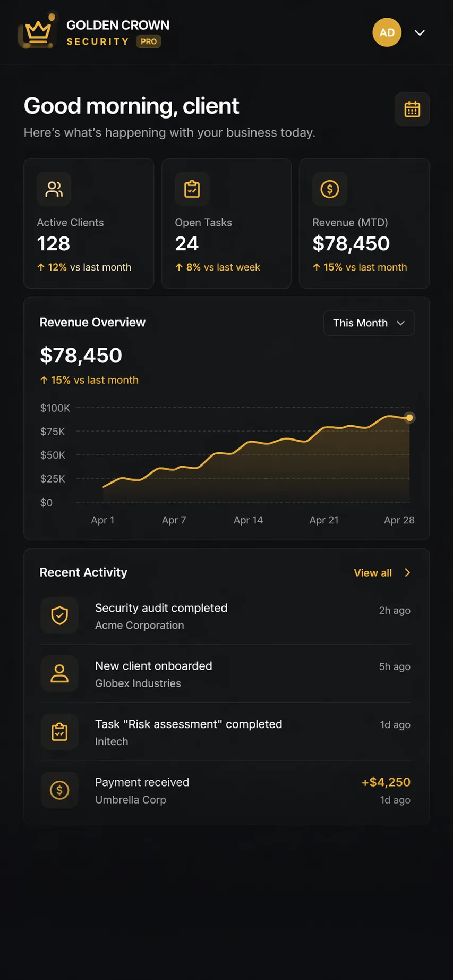Open the Task "Risk assessment" completed entry
Image resolution: width=453 pixels, height=980 pixels.
[x=226, y=732]
